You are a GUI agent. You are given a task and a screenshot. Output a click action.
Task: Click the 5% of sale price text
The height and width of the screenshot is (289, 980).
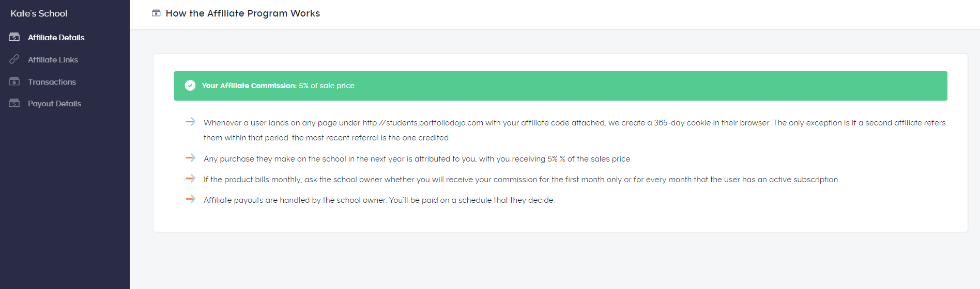tap(327, 86)
